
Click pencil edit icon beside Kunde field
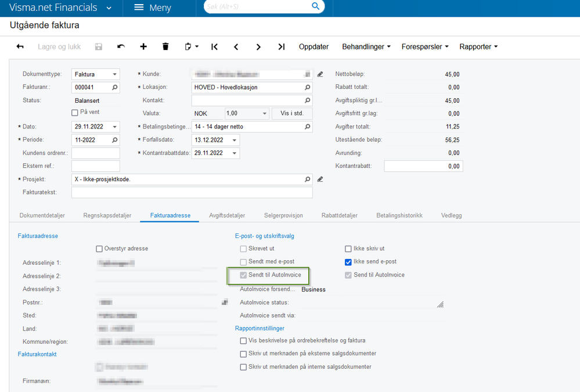coord(320,74)
